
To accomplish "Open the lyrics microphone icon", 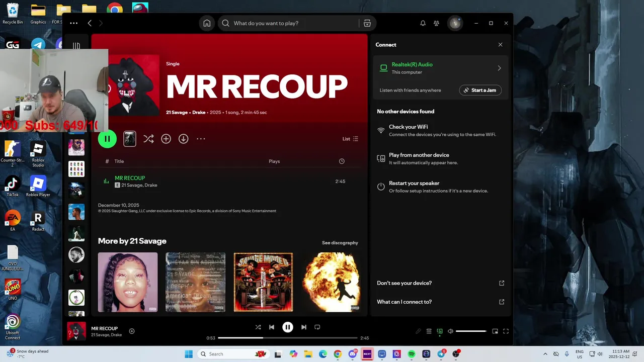I will point(418,331).
